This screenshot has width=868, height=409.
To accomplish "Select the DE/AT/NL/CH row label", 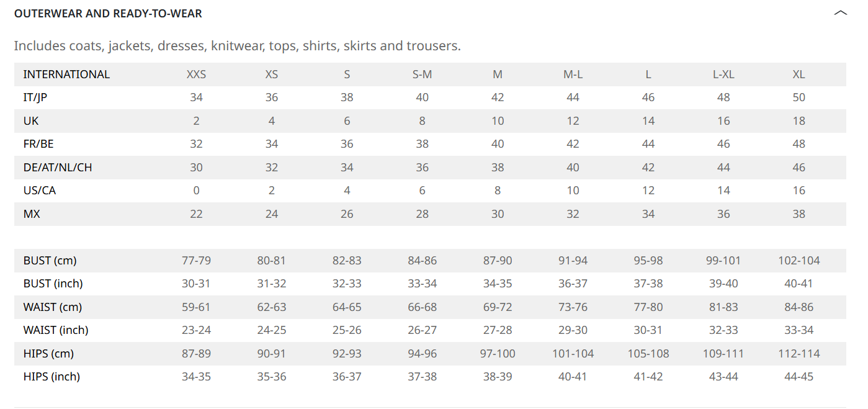I will click(58, 168).
